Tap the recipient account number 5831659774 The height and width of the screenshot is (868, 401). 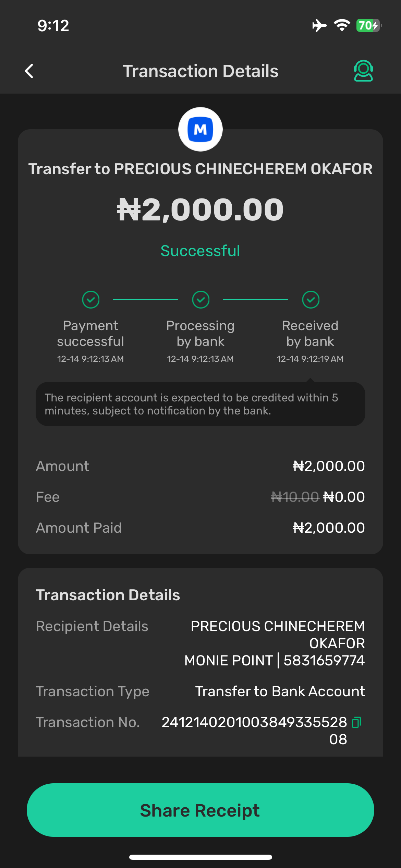(324, 661)
